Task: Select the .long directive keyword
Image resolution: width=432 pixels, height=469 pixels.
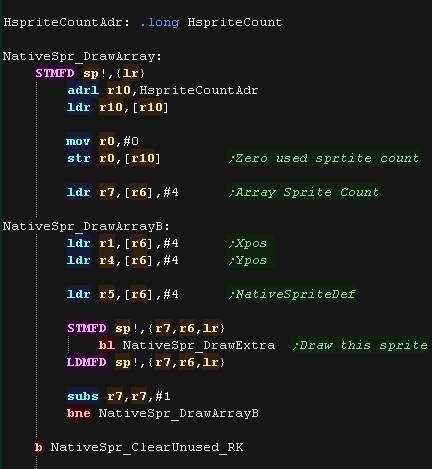Action: tap(160, 22)
